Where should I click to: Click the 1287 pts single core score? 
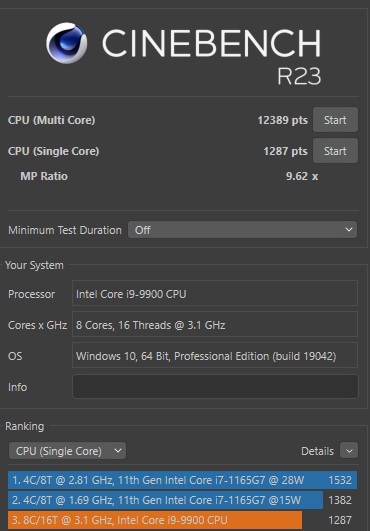[x=285, y=151]
